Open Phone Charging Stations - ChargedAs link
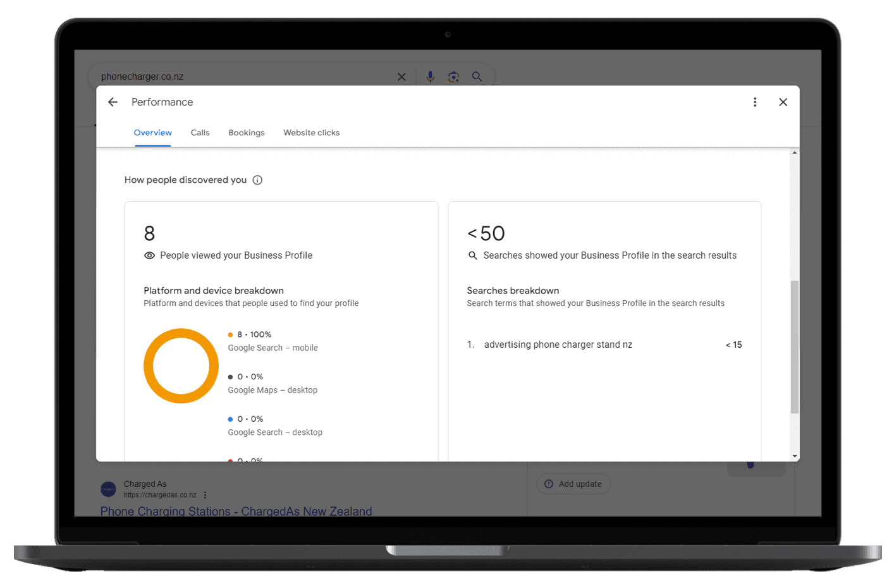Screen dimensions: 894x588 236,511
